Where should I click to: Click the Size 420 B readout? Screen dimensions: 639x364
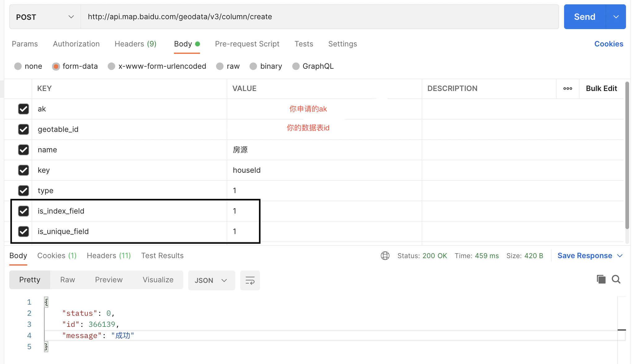point(525,256)
